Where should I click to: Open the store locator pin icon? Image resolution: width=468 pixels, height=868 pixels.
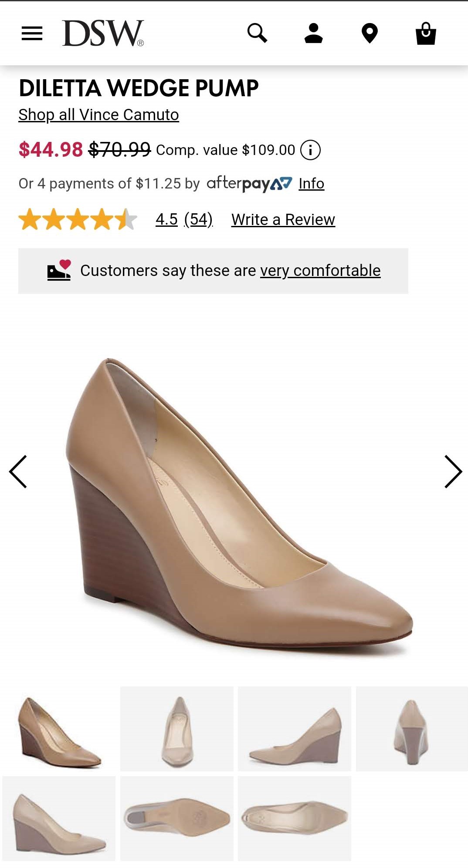pos(370,33)
